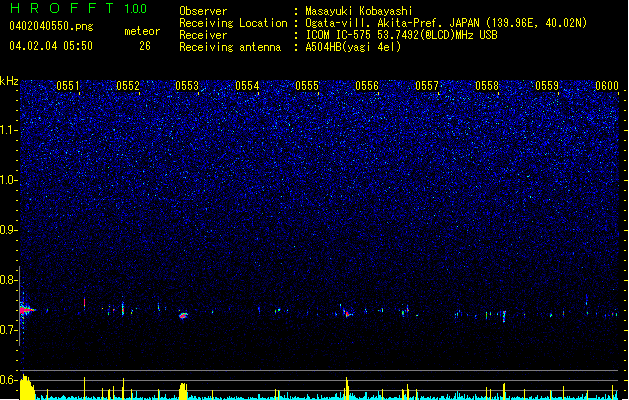Screen dimensions: 629x400
Task: Click the 1.0 kHz axis label
Action: (x=9, y=180)
